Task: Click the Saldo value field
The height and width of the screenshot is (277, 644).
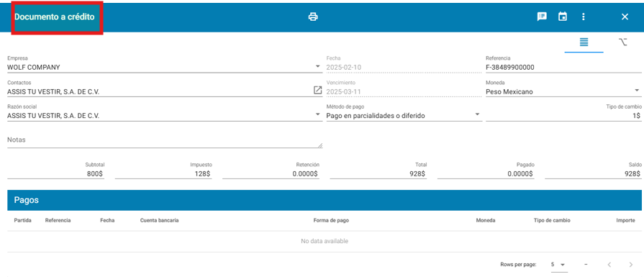Action: (594, 173)
